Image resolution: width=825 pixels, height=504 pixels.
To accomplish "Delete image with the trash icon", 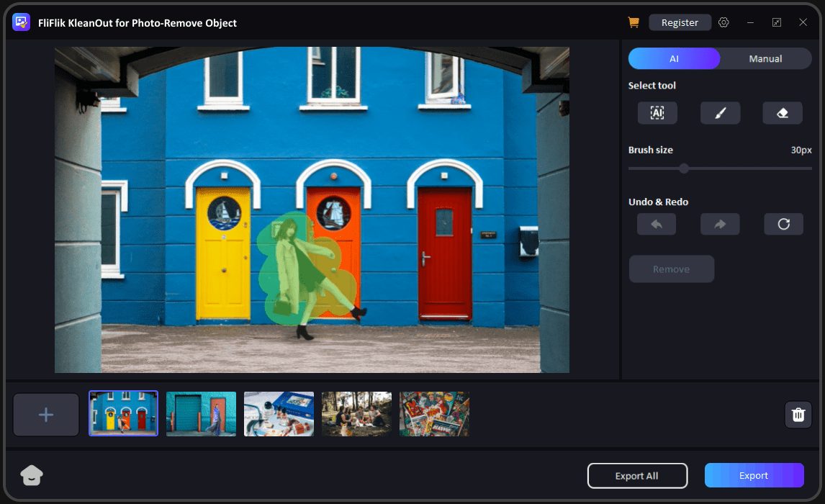I will click(798, 415).
